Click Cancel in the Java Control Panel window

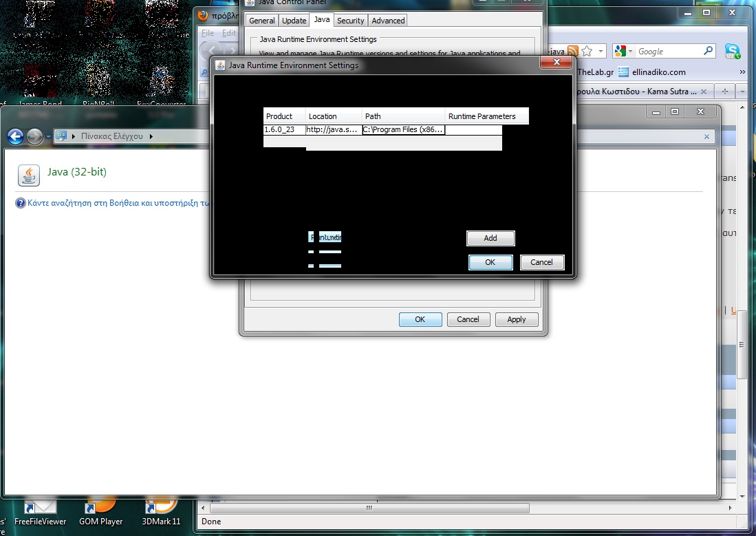click(468, 319)
